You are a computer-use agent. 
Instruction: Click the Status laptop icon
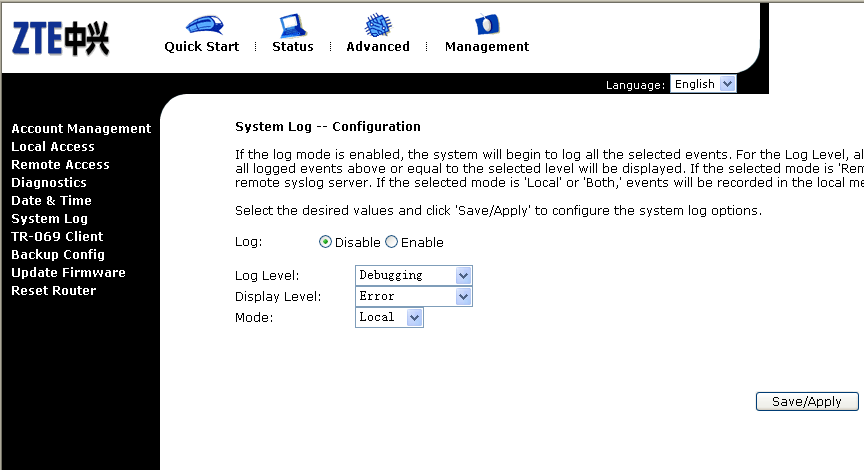pyautogui.click(x=292, y=25)
